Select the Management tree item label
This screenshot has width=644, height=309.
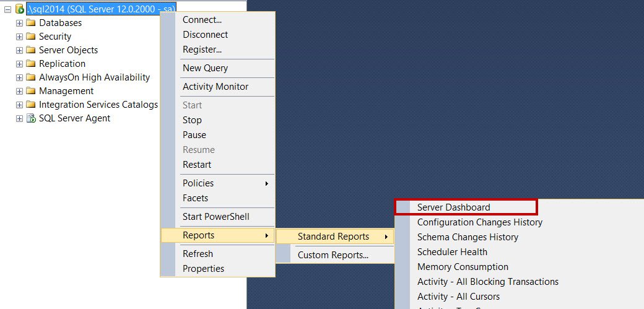pos(66,91)
